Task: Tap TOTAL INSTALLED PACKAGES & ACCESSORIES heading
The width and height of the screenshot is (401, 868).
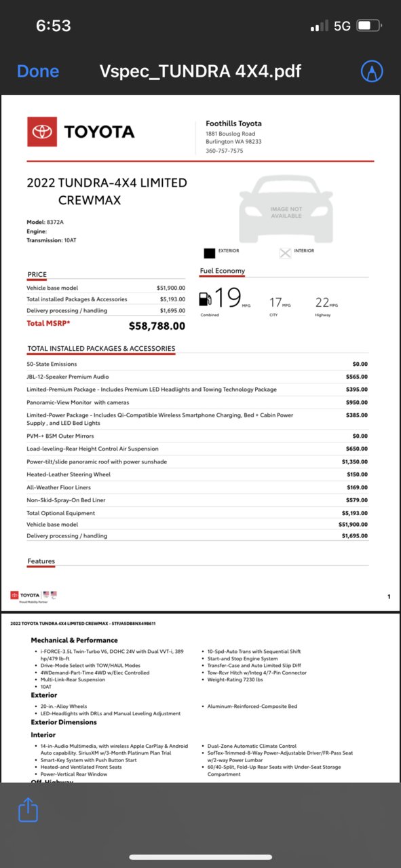Action: pyautogui.click(x=101, y=349)
